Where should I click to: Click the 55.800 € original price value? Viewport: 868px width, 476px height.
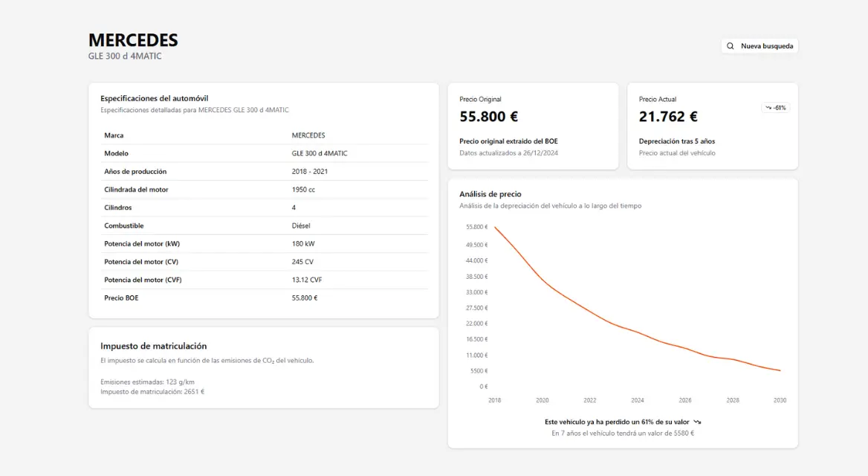488,117
